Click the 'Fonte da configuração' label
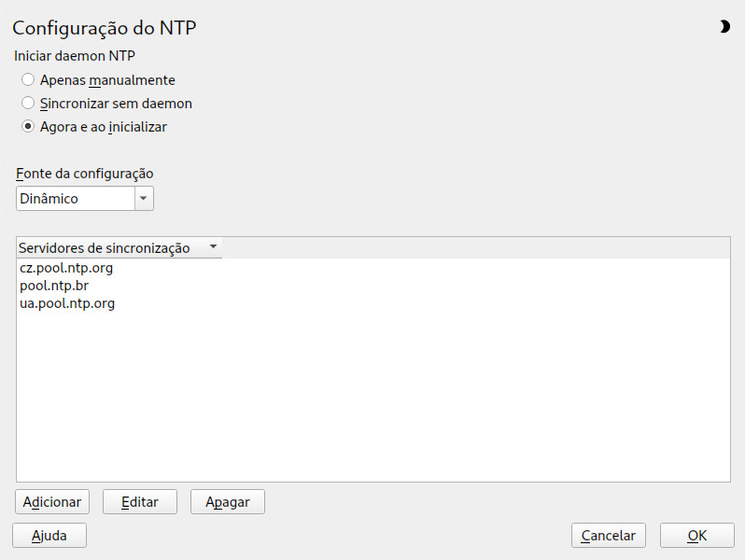 coord(85,174)
